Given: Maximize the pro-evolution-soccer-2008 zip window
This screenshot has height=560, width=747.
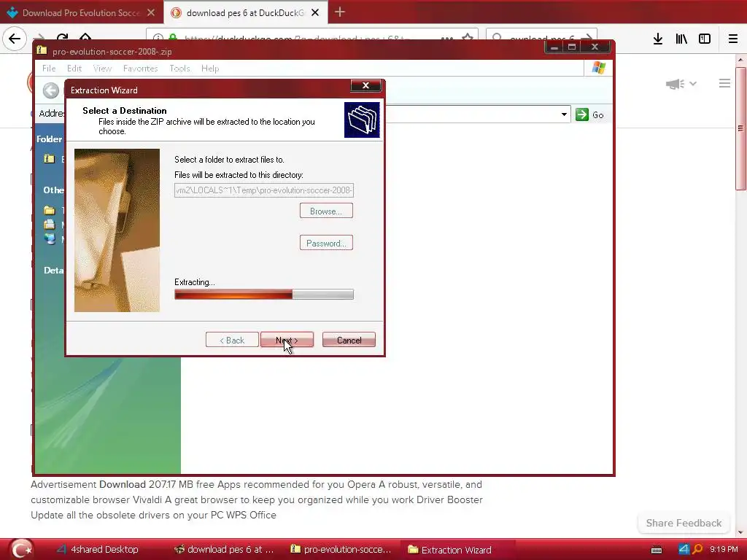Looking at the screenshot, I should click(572, 47).
